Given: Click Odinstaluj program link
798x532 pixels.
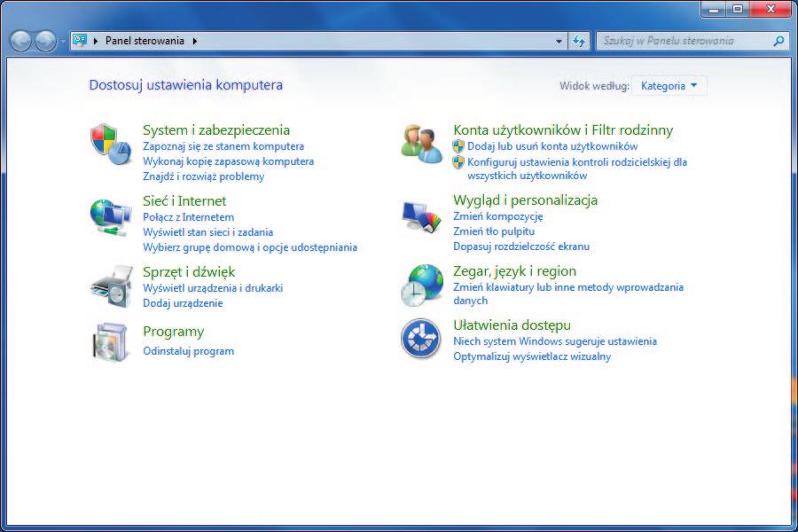Looking at the screenshot, I should point(188,351).
